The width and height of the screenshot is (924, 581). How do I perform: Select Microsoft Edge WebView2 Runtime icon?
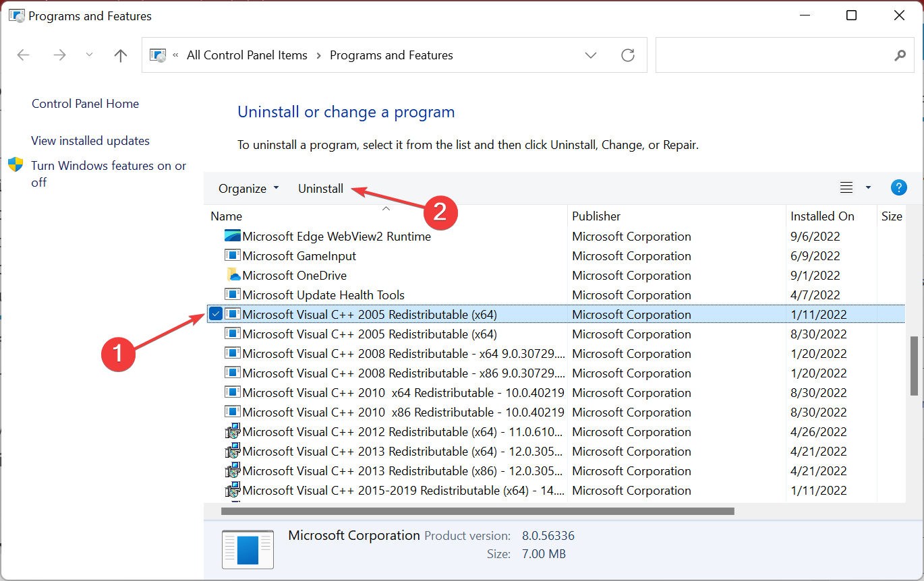[x=233, y=237]
